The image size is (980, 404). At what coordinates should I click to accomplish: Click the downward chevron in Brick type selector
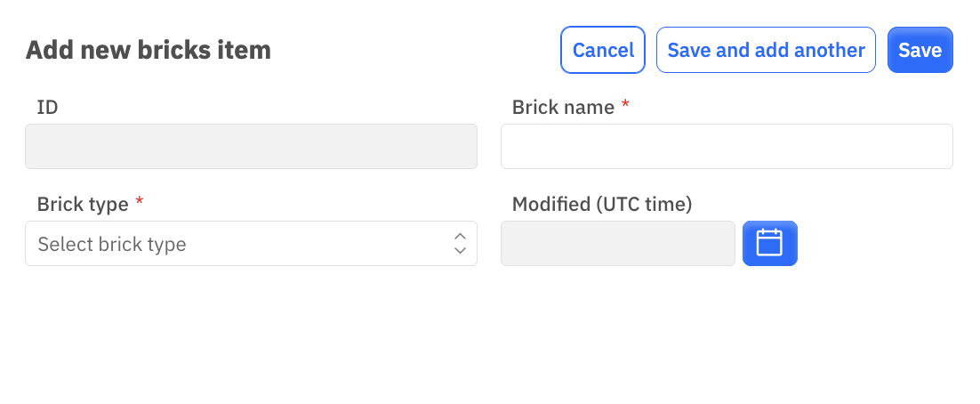[460, 250]
